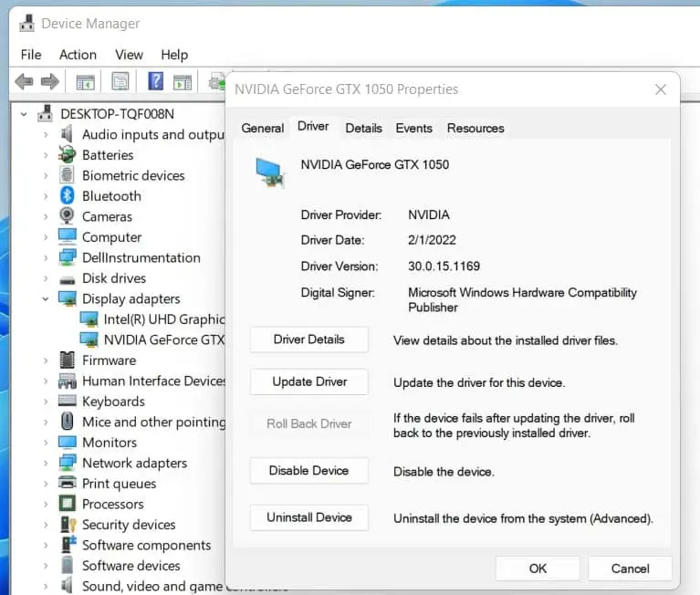Click the Update Driver button
The image size is (700, 595).
point(308,381)
